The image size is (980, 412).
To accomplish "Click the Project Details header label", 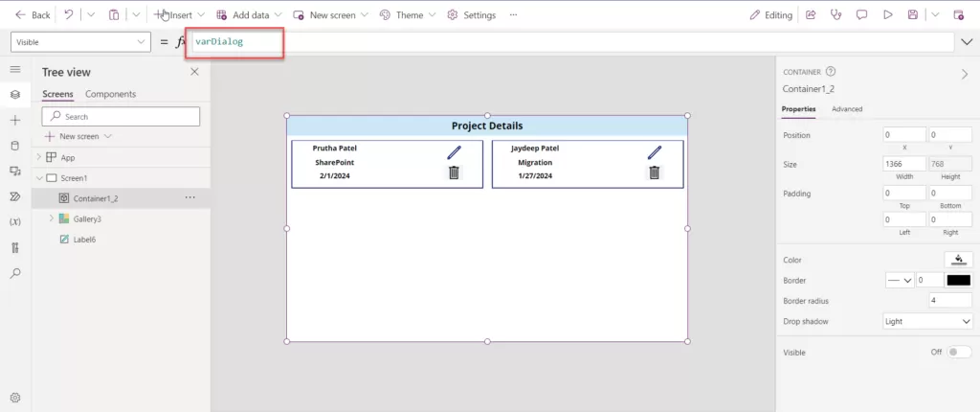I will coord(487,126).
